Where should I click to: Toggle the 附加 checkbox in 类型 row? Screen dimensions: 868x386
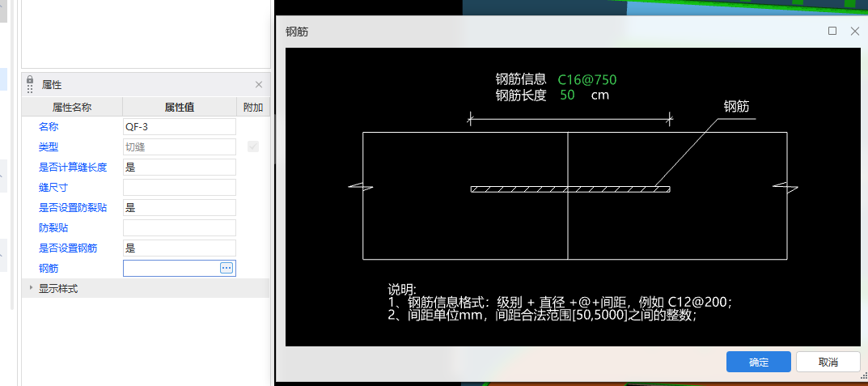253,146
